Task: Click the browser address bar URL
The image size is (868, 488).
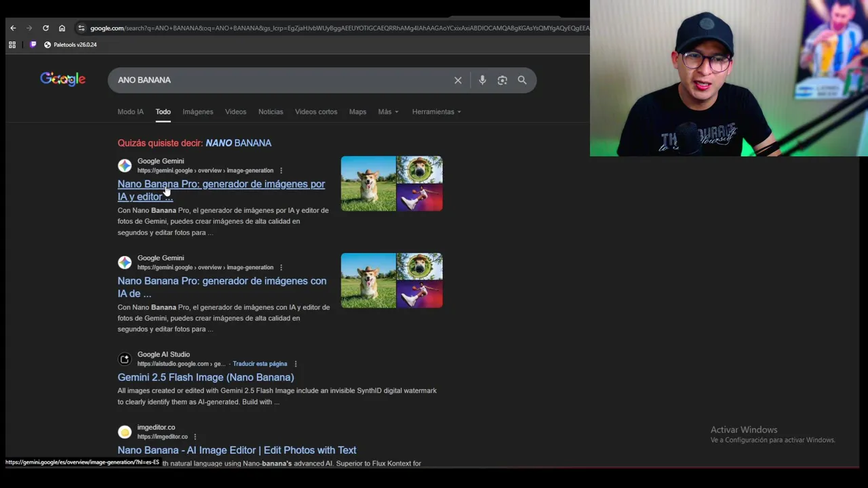Action: [x=339, y=28]
